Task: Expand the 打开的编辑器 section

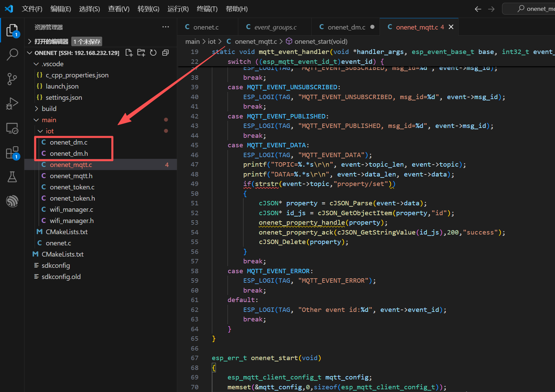Action: point(51,41)
